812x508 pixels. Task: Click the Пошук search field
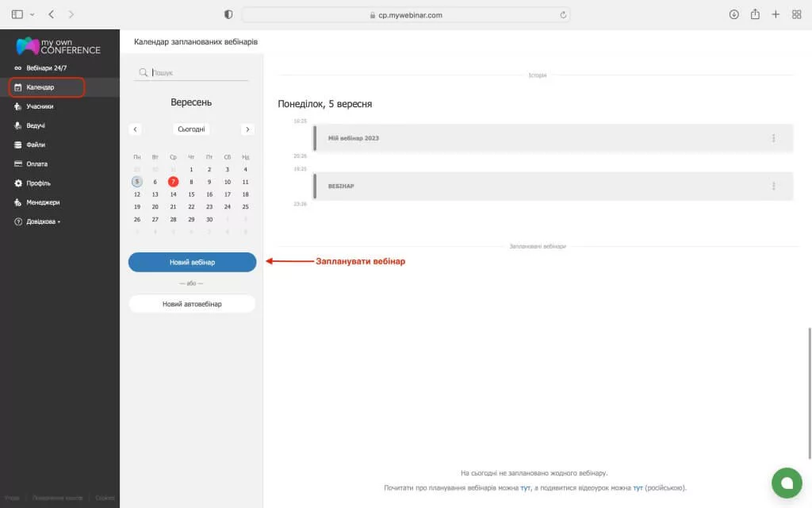point(198,72)
